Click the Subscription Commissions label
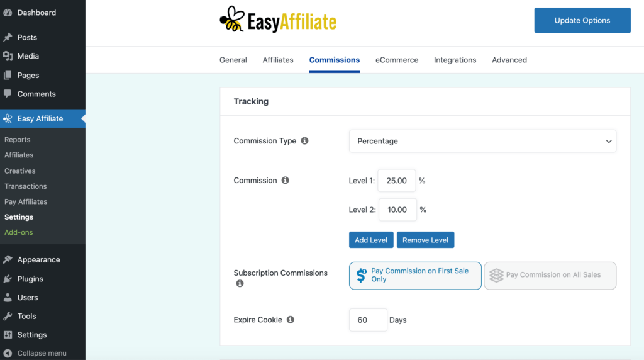The image size is (644, 360). click(x=280, y=273)
